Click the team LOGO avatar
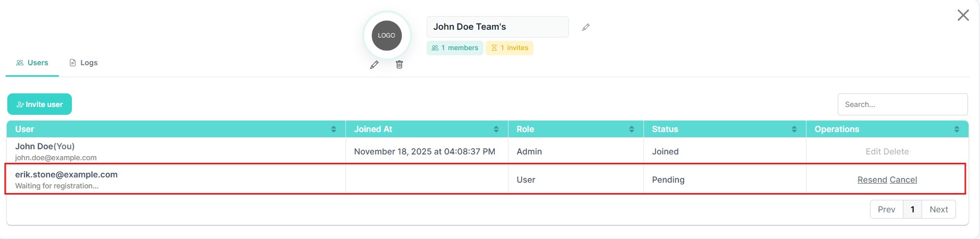980x239 pixels. tap(387, 35)
